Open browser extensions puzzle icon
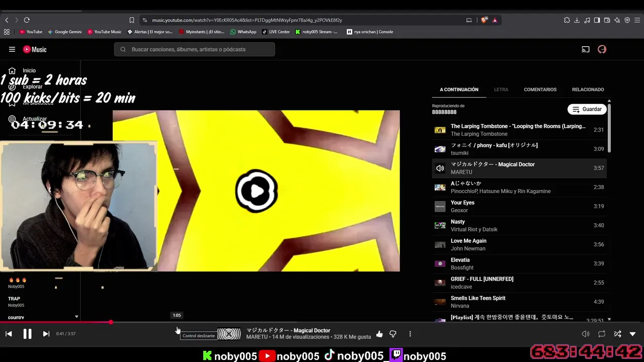Screen dimensions: 644x362 [567, 20]
